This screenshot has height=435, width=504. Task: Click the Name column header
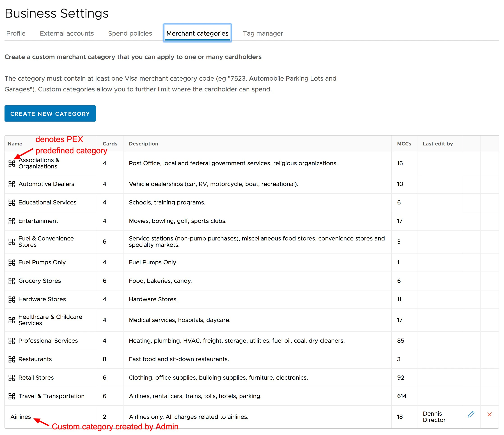point(15,144)
